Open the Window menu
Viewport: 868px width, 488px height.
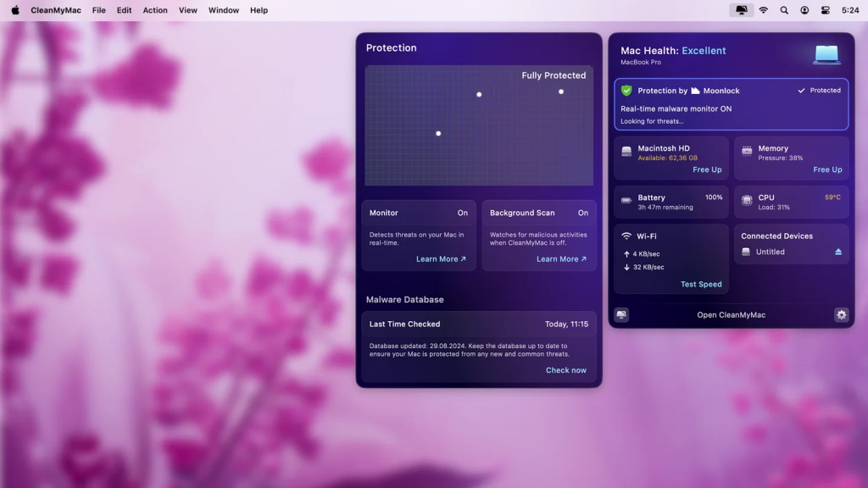pyautogui.click(x=224, y=10)
